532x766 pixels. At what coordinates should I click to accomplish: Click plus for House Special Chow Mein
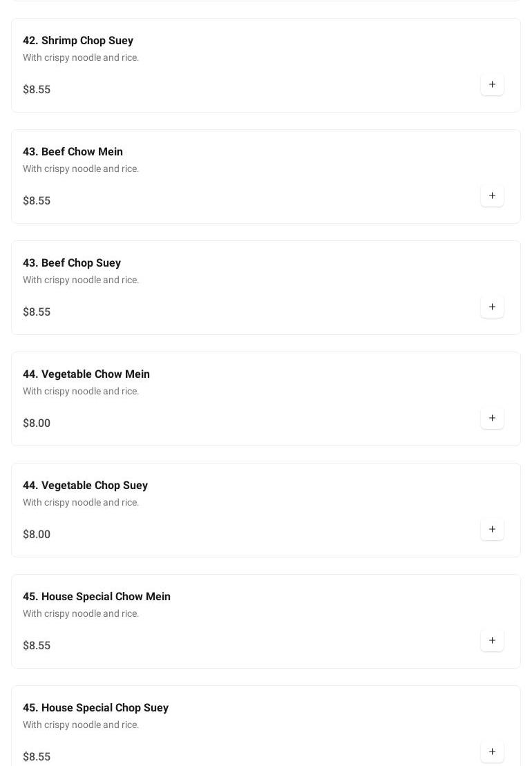pyautogui.click(x=492, y=641)
